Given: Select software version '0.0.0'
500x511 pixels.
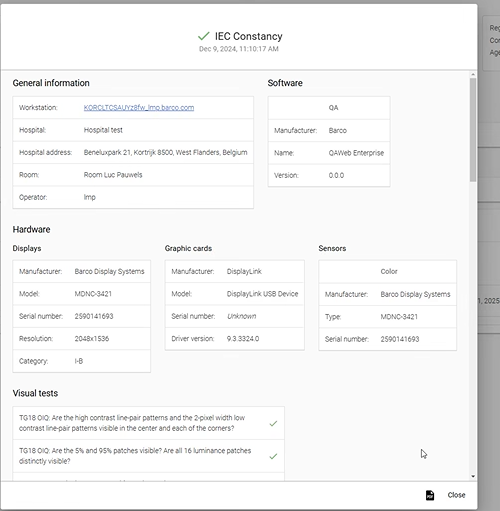Looking at the screenshot, I should pos(336,175).
